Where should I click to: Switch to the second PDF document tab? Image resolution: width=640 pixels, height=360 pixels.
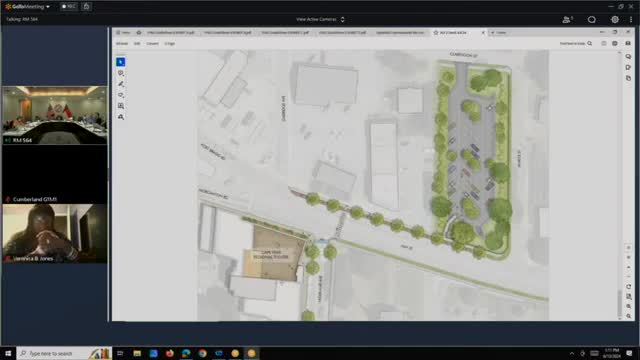(227, 32)
